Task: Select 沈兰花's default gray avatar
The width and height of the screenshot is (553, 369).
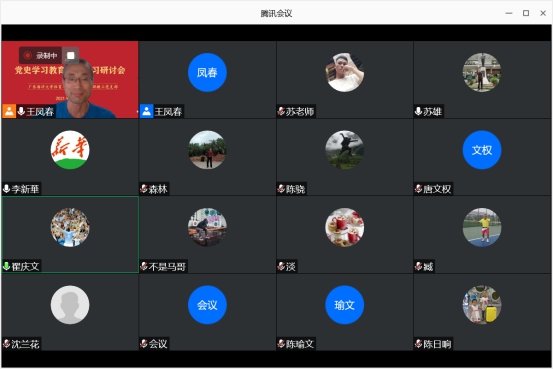Action: (70, 305)
